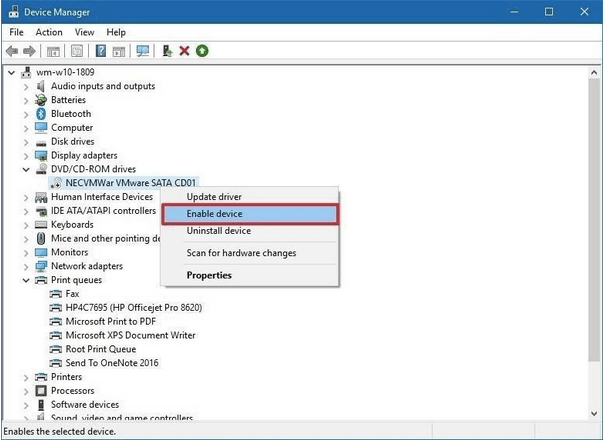The image size is (605, 442).
Task: Click the Human Interface Devices icon
Action: tap(41, 197)
